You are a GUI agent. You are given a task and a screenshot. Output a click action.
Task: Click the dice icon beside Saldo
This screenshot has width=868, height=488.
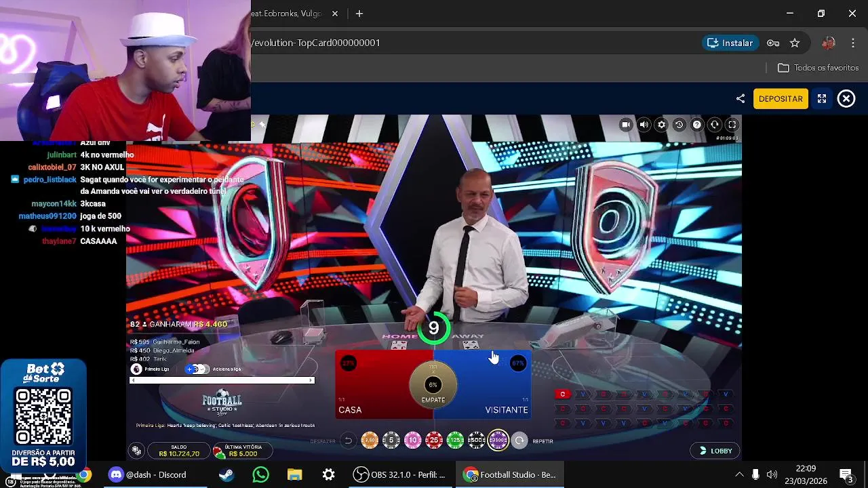(137, 451)
